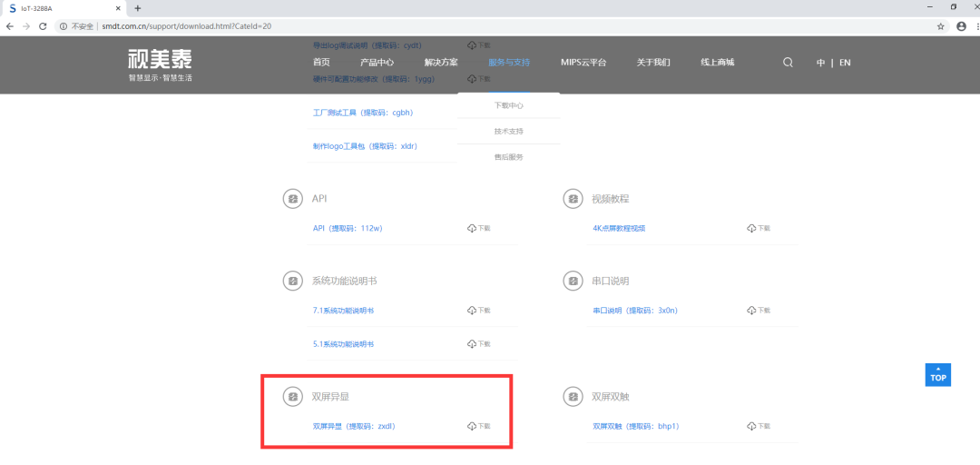This screenshot has width=980, height=465.
Task: Click the browser address bar
Action: tap(500, 26)
